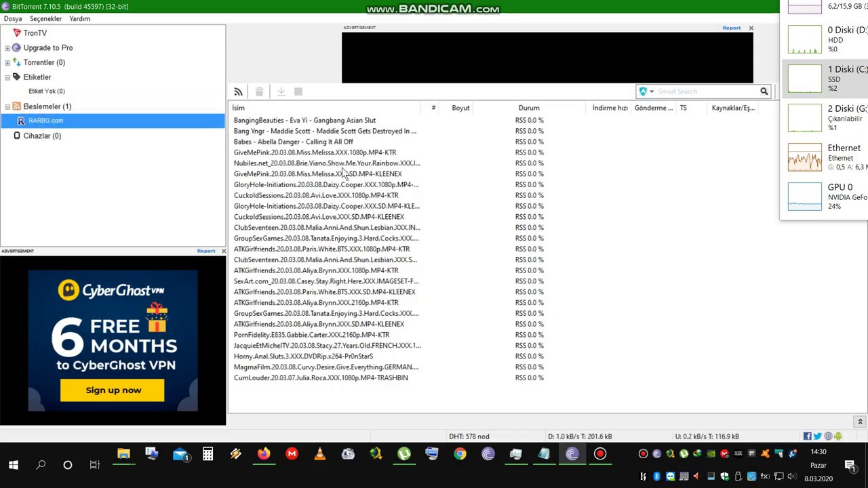Select Beslemeler (1) in the sidebar

[x=47, y=106]
